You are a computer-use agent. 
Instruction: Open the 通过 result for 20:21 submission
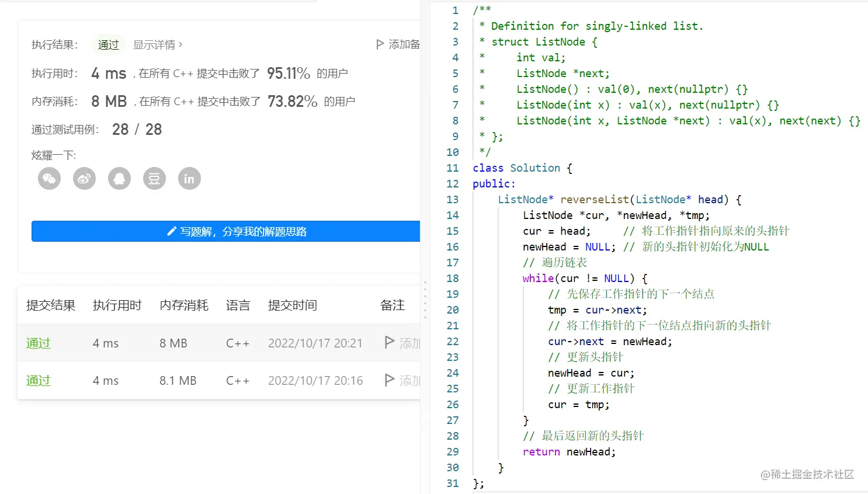tap(39, 343)
